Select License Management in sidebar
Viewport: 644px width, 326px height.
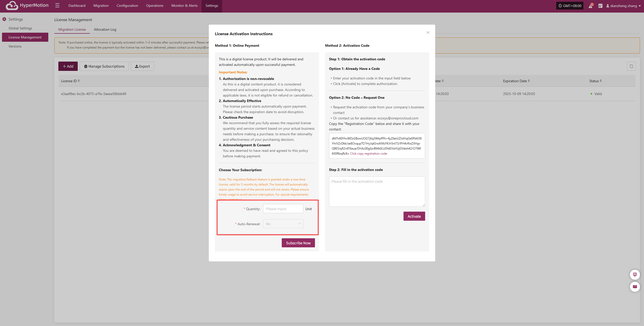[x=25, y=37]
